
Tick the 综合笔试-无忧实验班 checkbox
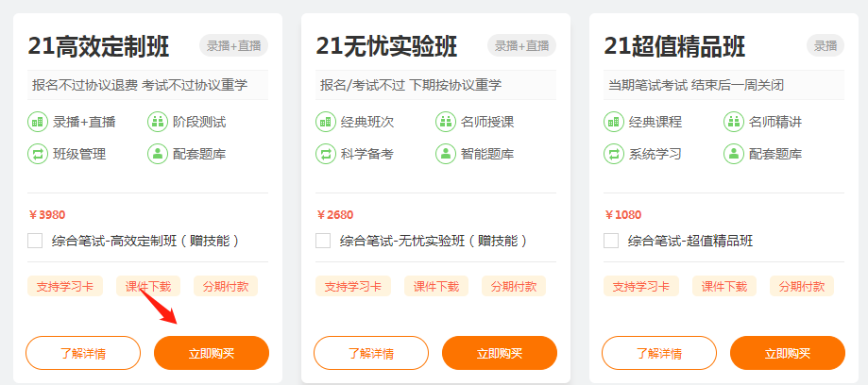point(323,241)
